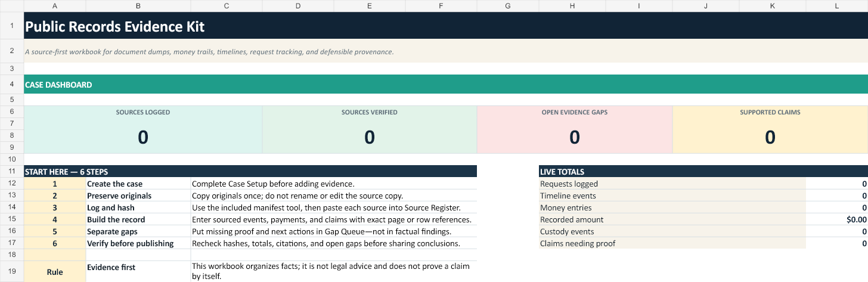Select column D header
This screenshot has height=282, width=868.
coord(298,5)
